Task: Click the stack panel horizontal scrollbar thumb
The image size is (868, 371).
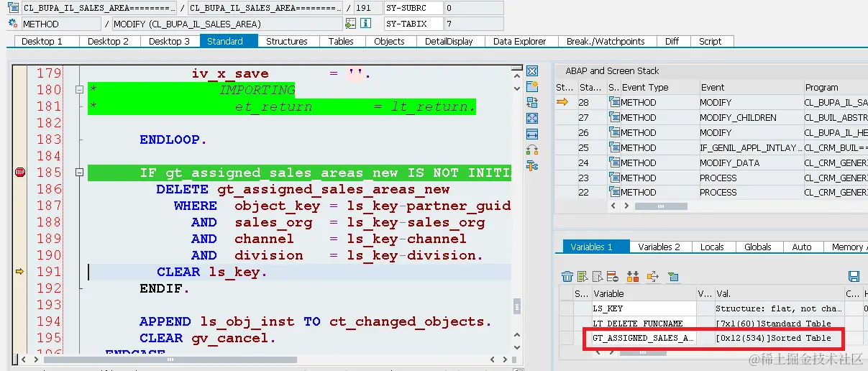Action: coord(662,206)
